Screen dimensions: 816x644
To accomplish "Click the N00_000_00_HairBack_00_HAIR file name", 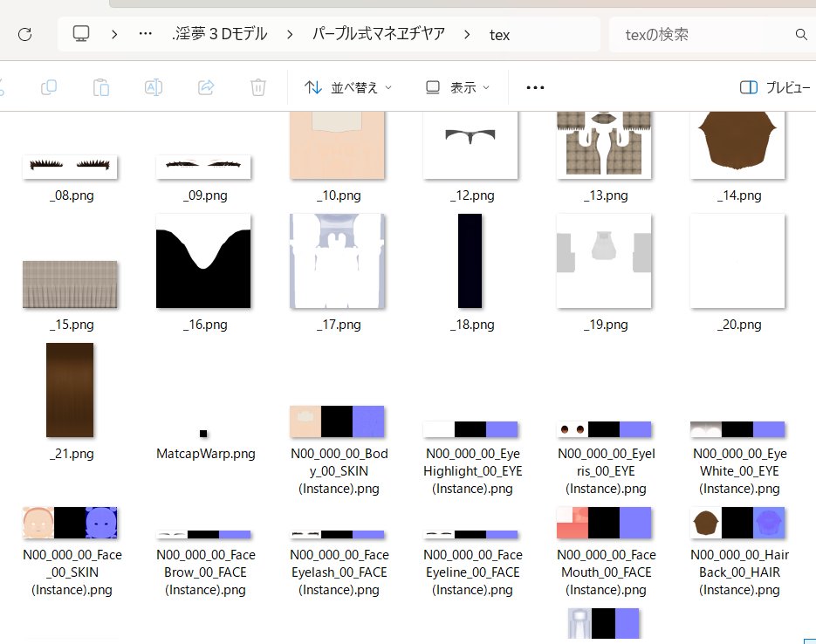I will [x=739, y=572].
